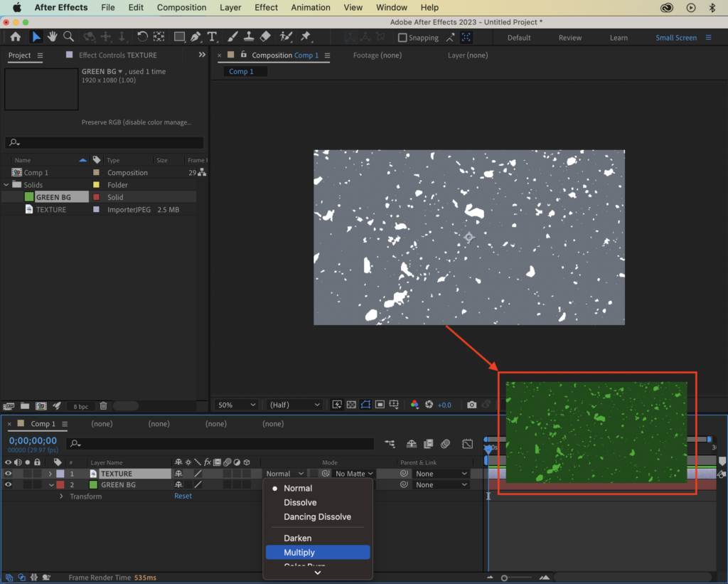The height and width of the screenshot is (584, 728).
Task: Toggle GREEN BG layer visibility
Action: click(7, 484)
